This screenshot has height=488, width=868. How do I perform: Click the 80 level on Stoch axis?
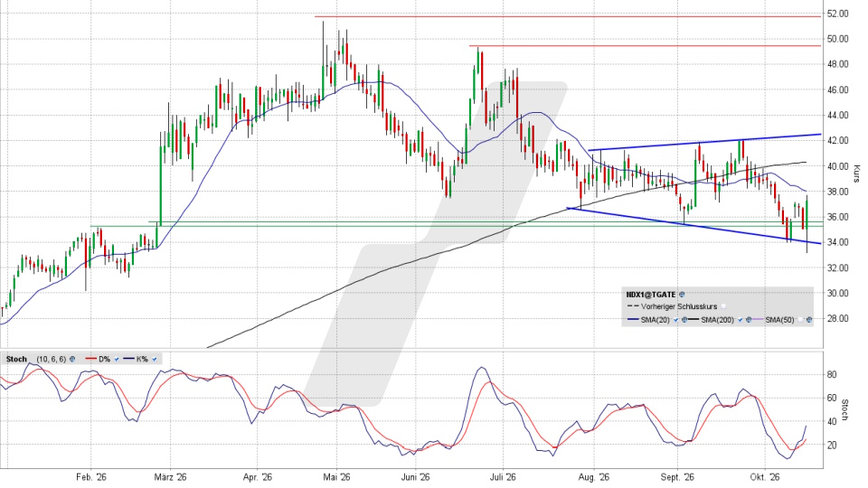tap(832, 374)
